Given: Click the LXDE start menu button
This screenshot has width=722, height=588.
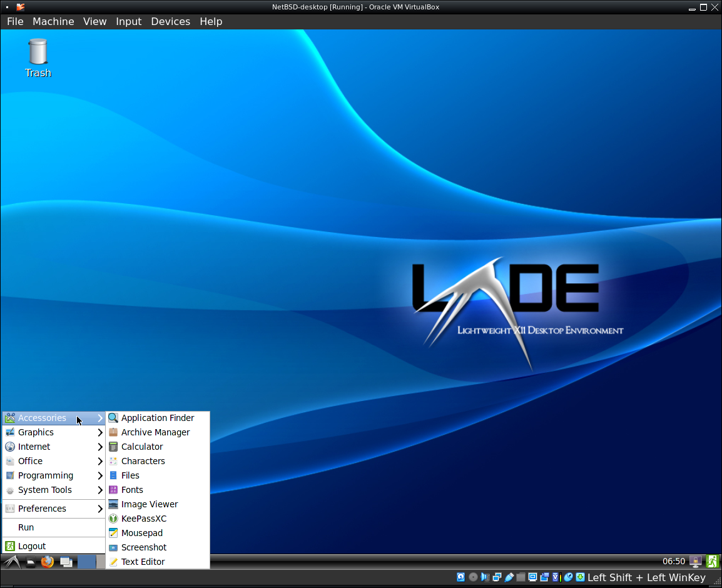Looking at the screenshot, I should (12, 562).
